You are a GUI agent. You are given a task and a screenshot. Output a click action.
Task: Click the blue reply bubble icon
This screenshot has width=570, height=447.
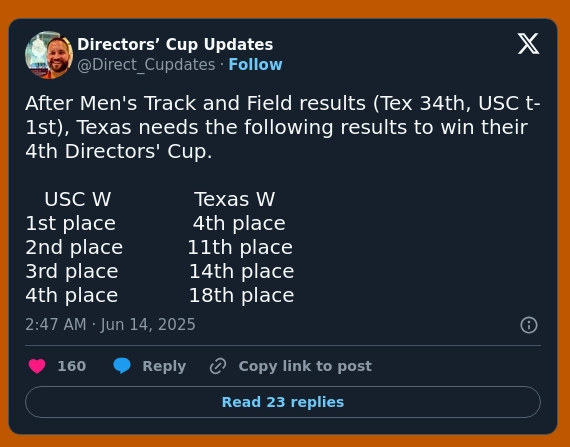122,366
